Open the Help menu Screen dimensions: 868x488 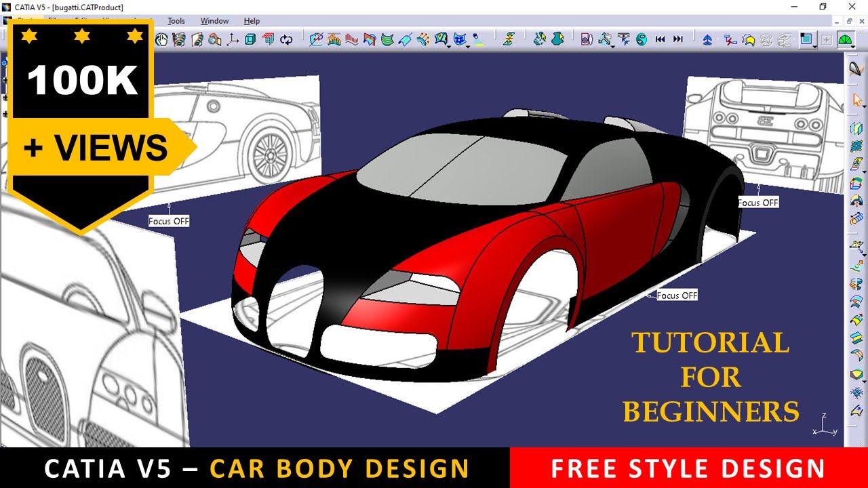(x=252, y=21)
